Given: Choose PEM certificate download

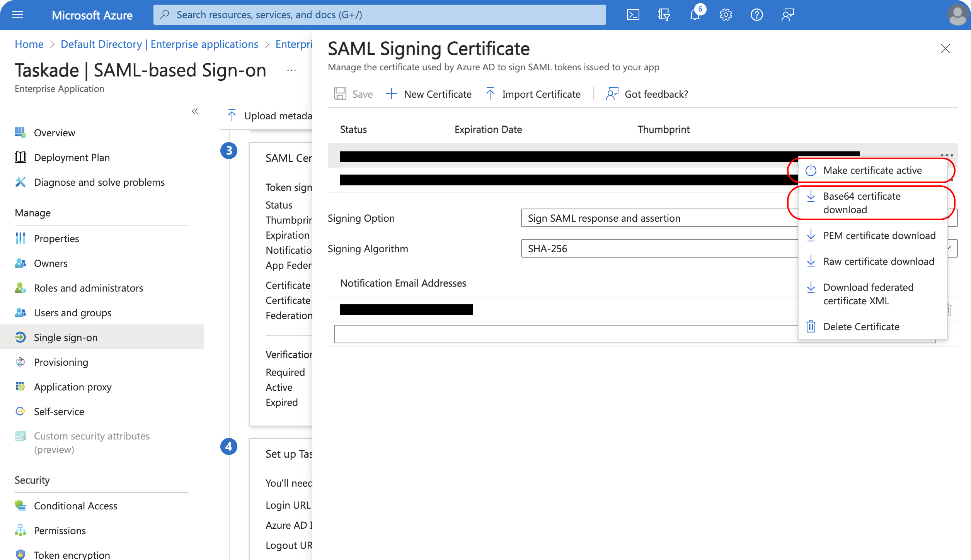Looking at the screenshot, I should [879, 236].
